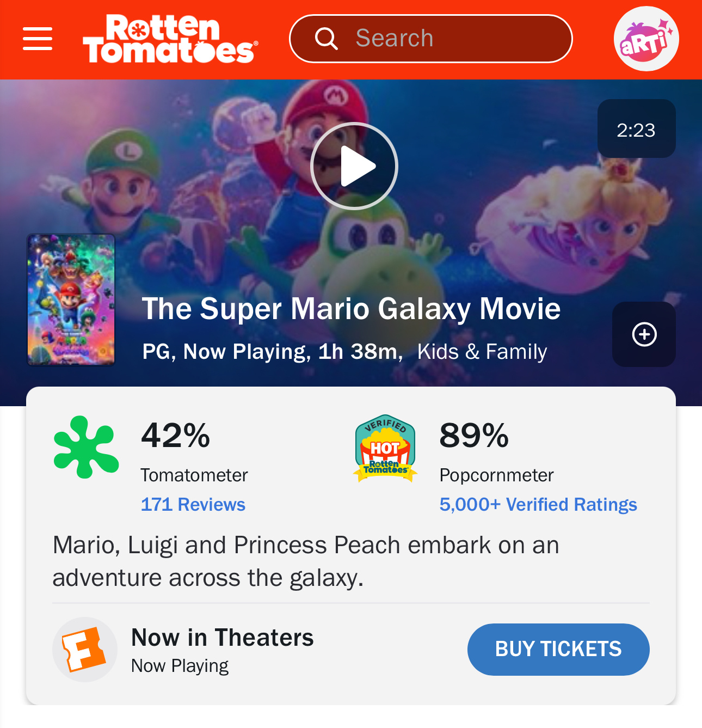View the 171 Reviews link

click(193, 505)
